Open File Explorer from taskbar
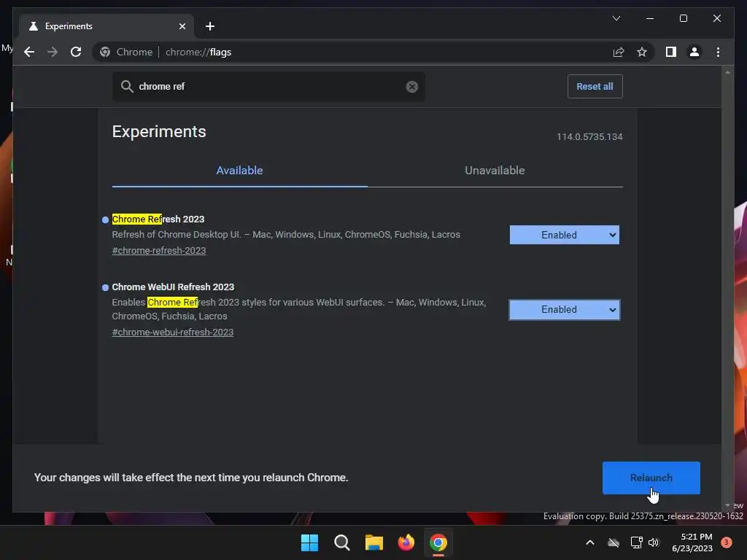The width and height of the screenshot is (747, 560). [374, 542]
